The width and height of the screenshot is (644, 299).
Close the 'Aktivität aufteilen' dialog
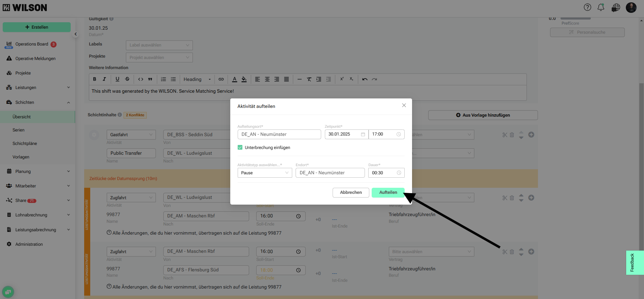point(404,106)
